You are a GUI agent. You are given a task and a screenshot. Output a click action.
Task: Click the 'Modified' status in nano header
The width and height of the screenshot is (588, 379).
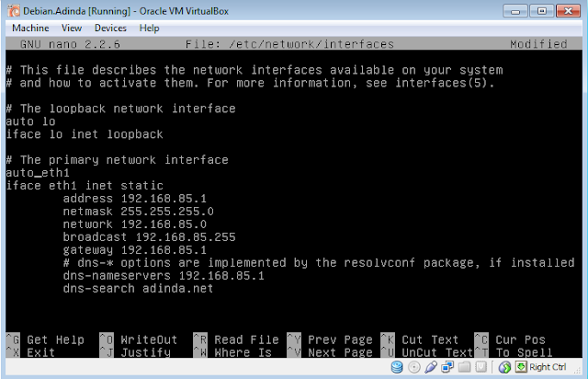point(538,44)
